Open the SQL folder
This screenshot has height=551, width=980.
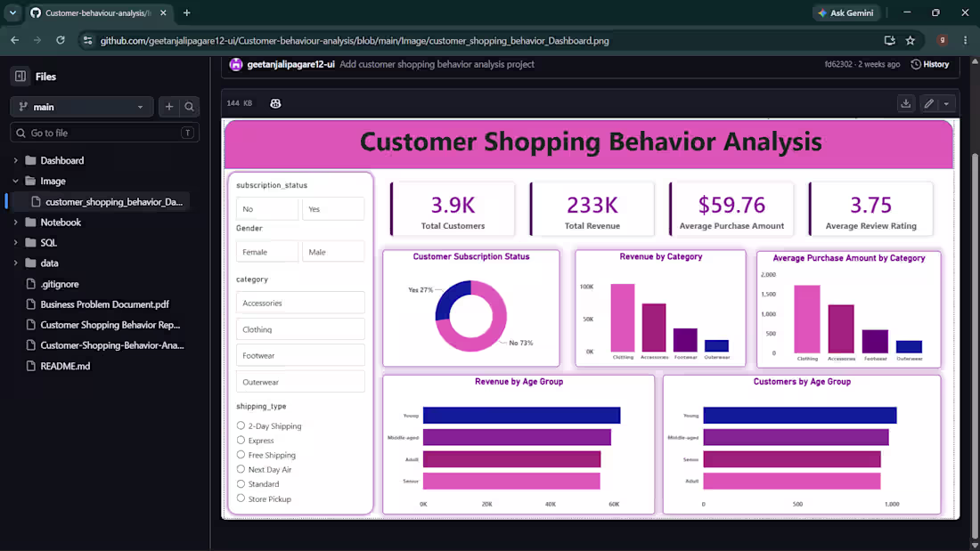pos(49,242)
